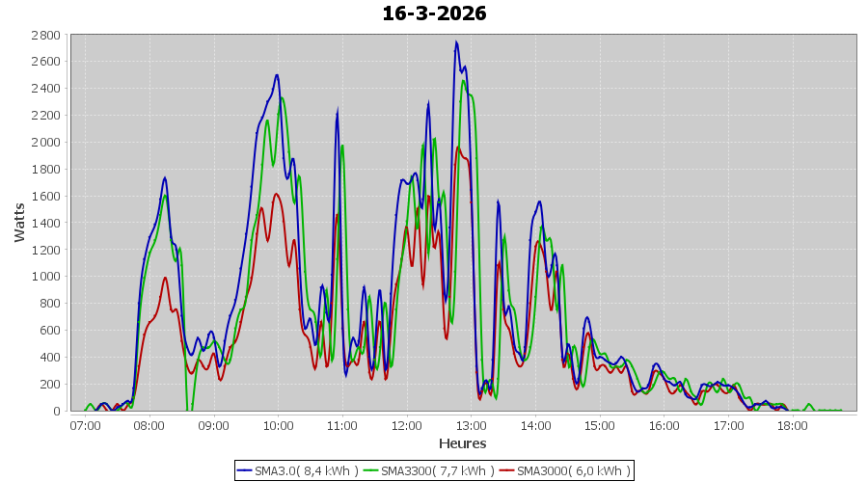Click the Heures x-axis label
Image resolution: width=868 pixels, height=482 pixels.
tap(463, 443)
